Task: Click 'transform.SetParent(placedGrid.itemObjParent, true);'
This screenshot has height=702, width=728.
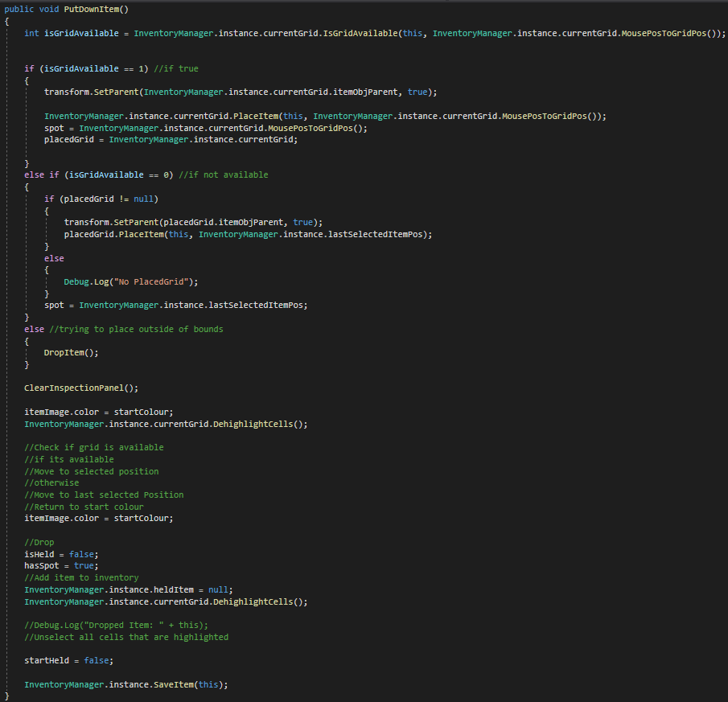Action: pos(193,222)
